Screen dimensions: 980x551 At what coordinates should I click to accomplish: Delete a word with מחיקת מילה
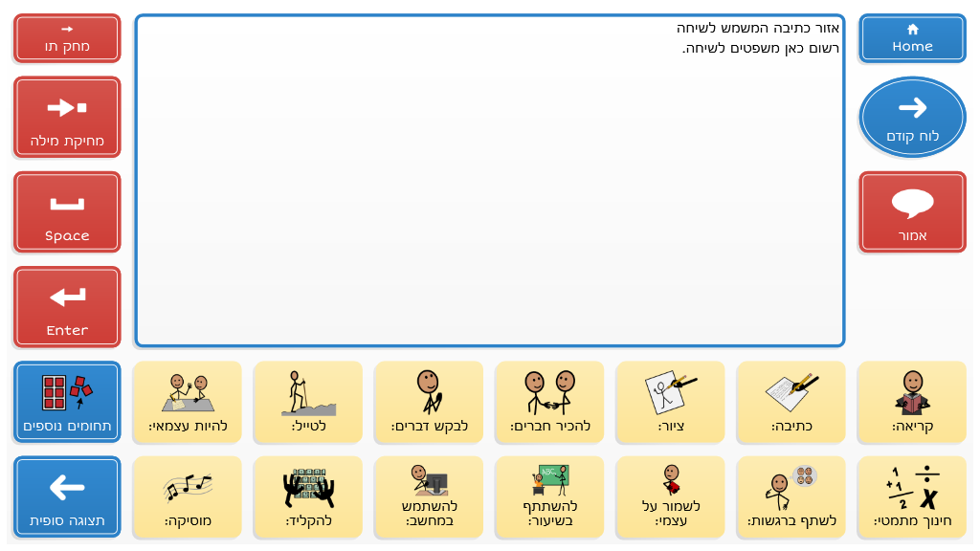[67, 117]
